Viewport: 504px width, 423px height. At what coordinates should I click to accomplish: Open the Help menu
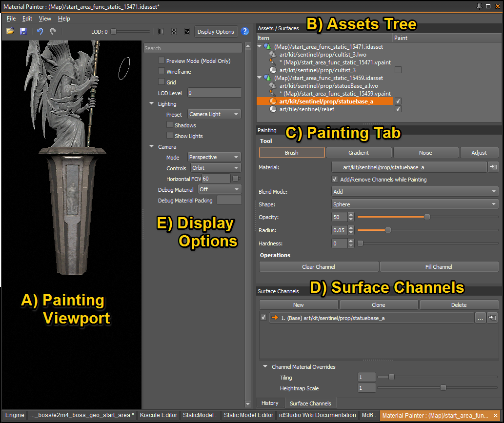coord(64,19)
